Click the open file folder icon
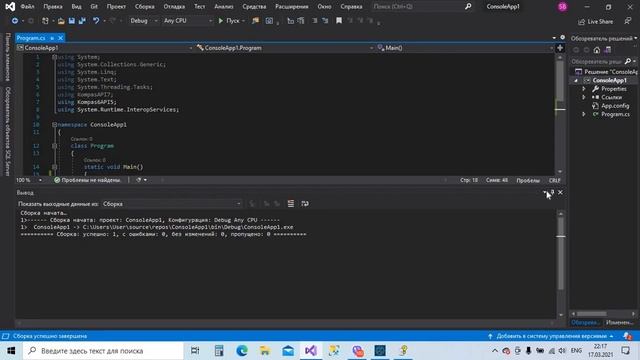This screenshot has width=640, height=360. pyautogui.click(x=61, y=21)
